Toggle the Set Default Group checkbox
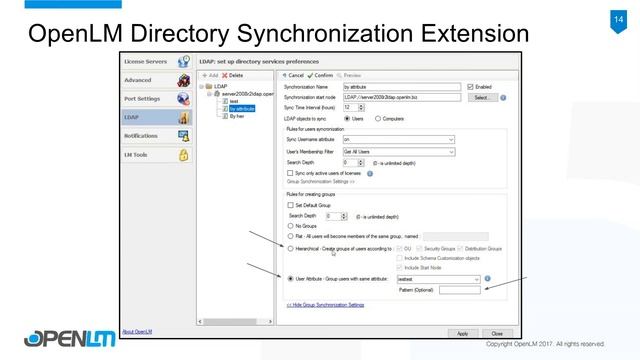 [x=290, y=205]
